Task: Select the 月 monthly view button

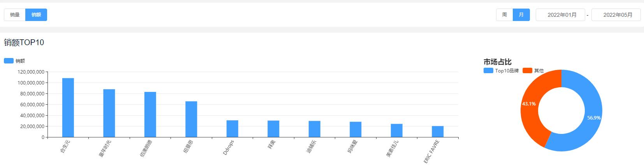Action: click(521, 15)
